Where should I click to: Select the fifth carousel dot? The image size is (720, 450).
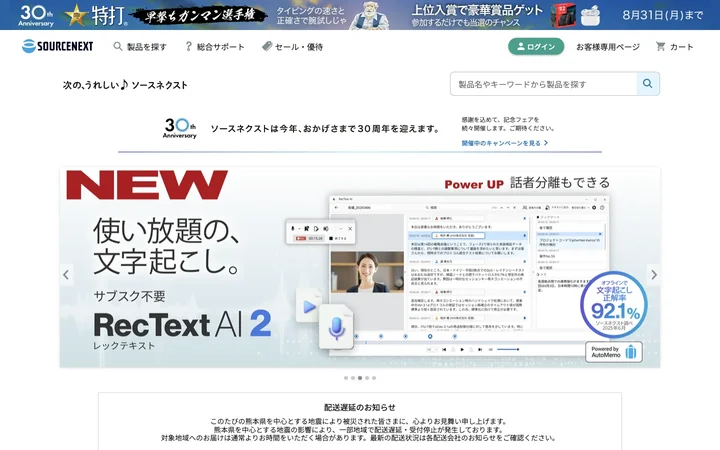coord(374,378)
